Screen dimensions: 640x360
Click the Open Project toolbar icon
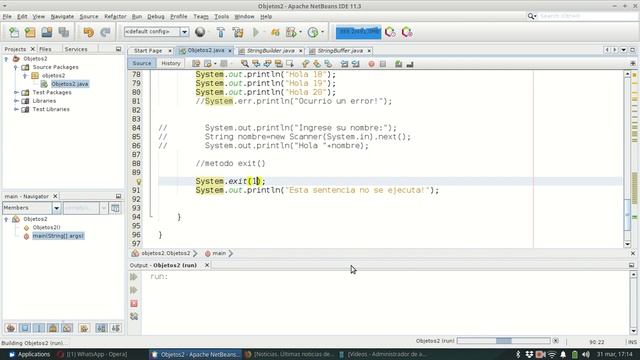click(47, 32)
